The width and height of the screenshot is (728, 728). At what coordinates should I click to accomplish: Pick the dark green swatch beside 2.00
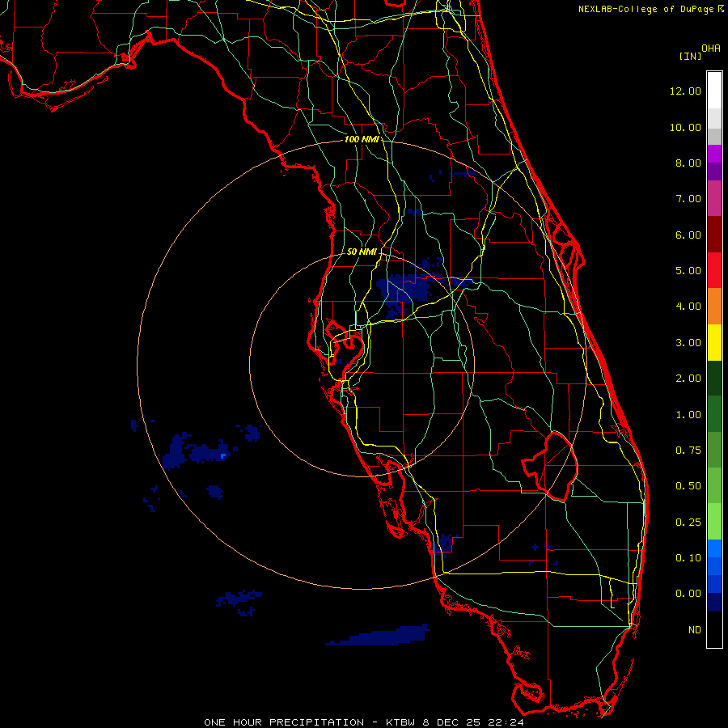(714, 379)
